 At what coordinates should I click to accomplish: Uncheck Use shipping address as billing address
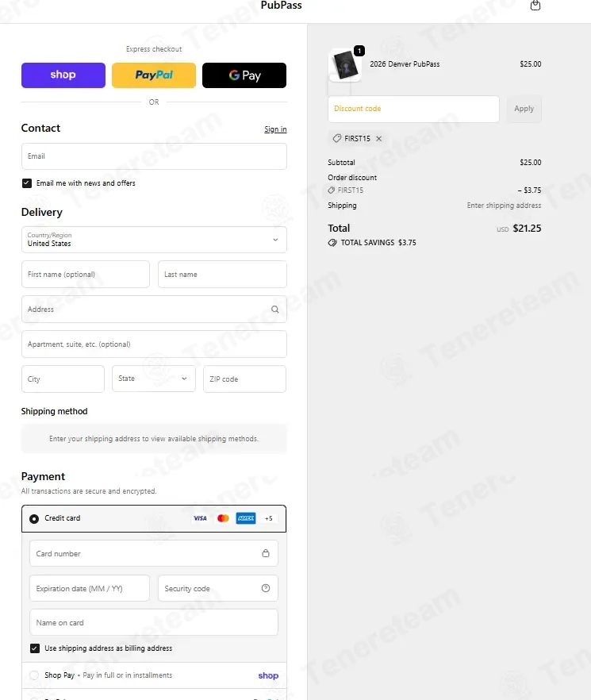coord(35,648)
